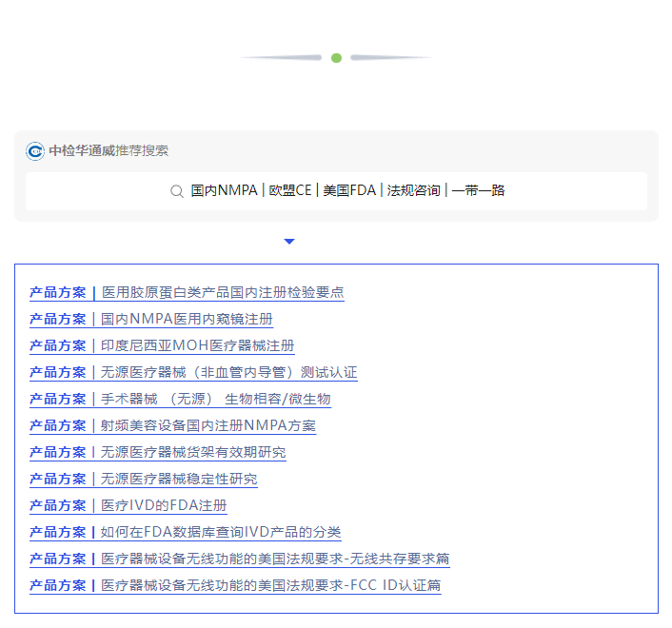This screenshot has width=672, height=628.
Task: Open 国内NMPA医用内窥镜注册 article
Action: click(x=187, y=320)
